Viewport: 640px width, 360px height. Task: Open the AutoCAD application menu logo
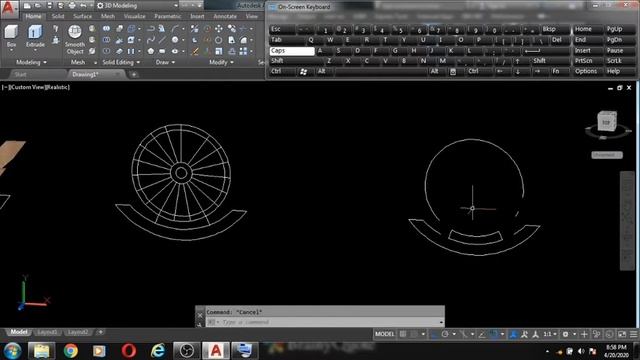click(x=9, y=8)
